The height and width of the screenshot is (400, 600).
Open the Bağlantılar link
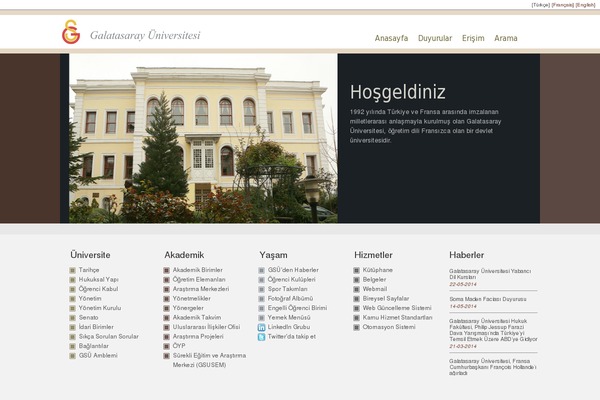(x=93, y=346)
